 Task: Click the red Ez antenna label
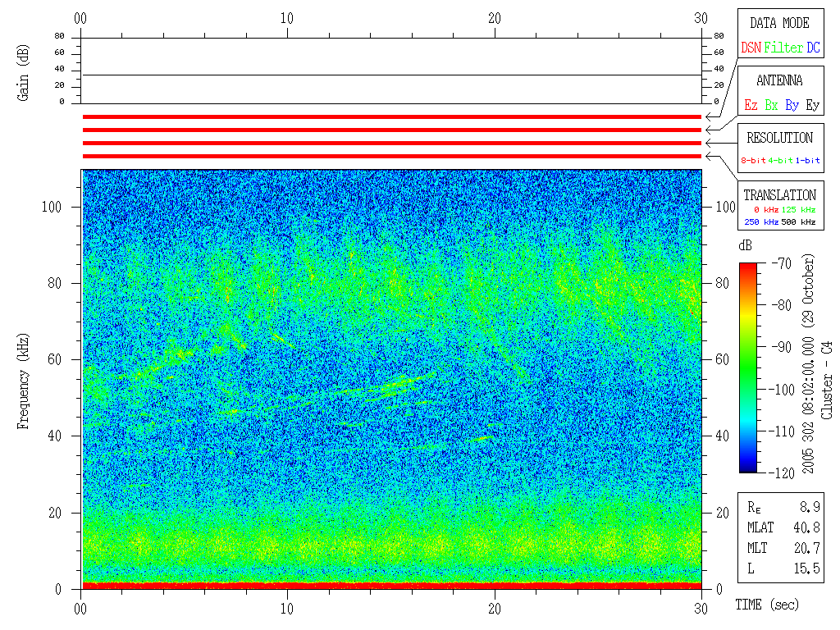pyautogui.click(x=751, y=105)
